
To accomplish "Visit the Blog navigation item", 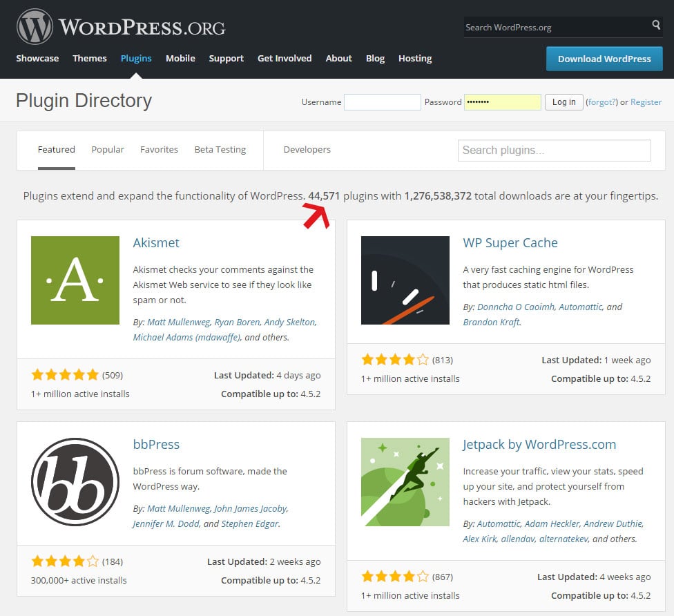I will (x=375, y=59).
